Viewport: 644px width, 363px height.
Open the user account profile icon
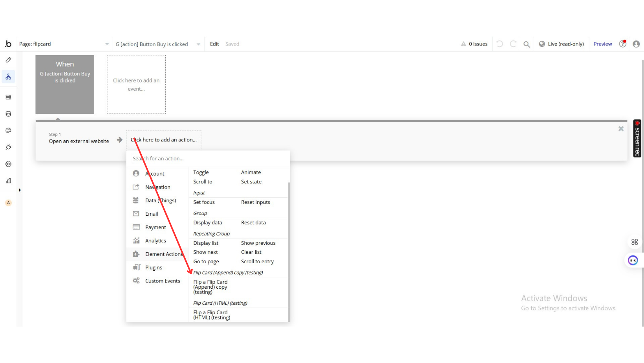click(636, 44)
